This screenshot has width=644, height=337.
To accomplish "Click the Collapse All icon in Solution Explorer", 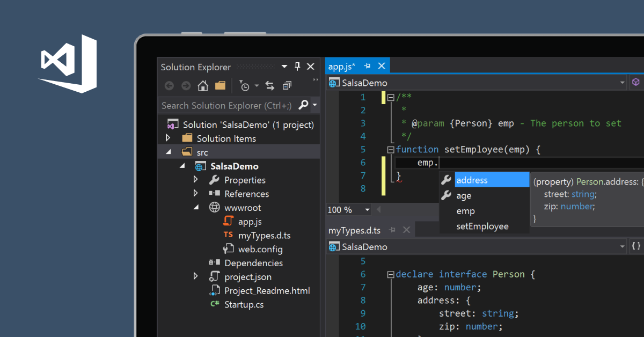I will point(287,85).
